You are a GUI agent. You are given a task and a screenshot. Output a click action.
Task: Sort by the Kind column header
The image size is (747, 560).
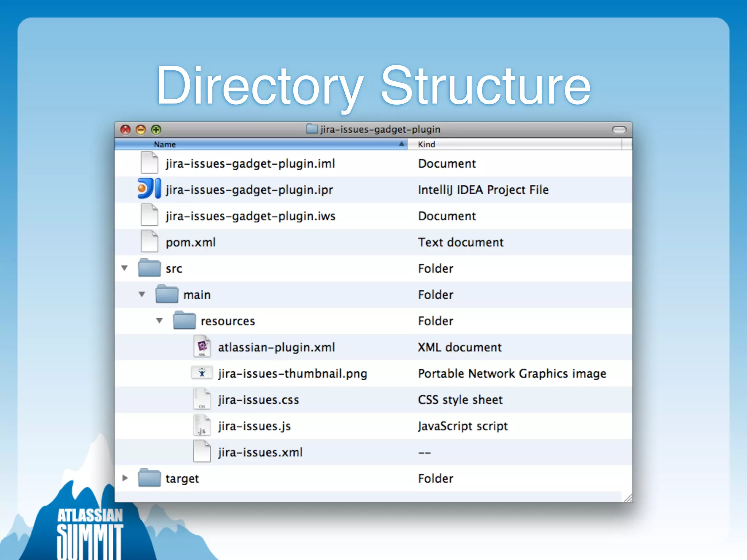click(x=514, y=144)
